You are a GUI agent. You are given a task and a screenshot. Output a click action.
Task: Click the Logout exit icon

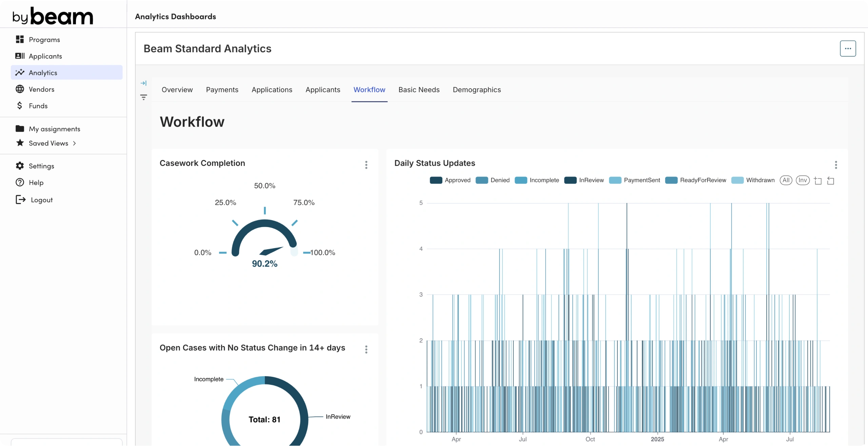coord(21,200)
